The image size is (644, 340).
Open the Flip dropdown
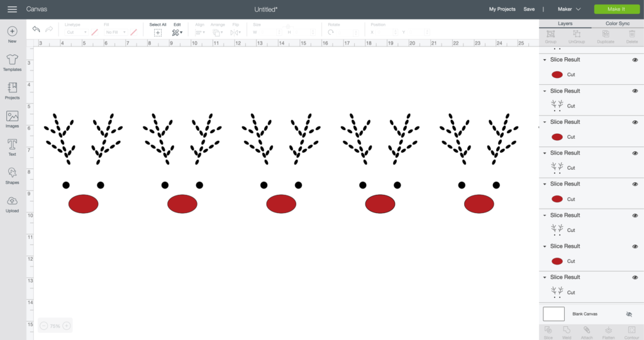(235, 33)
